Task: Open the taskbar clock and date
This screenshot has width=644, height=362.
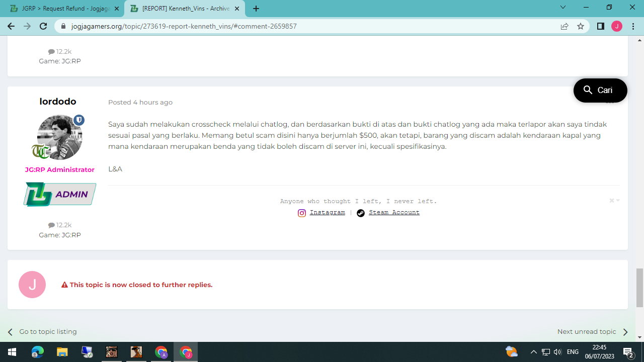Action: coord(599,352)
